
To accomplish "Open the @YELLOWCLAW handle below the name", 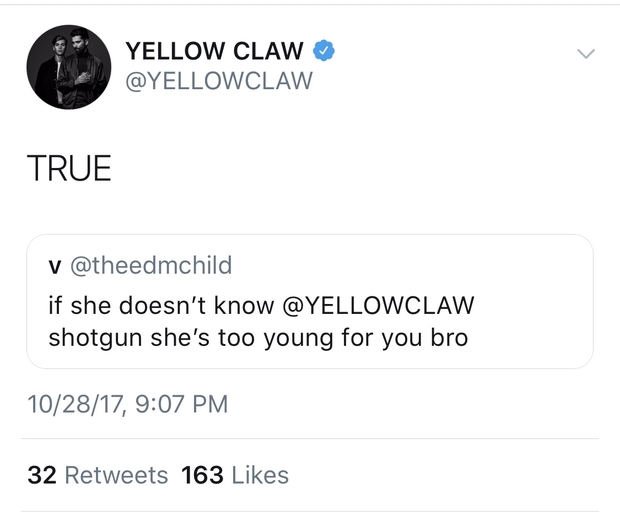I will pos(218,81).
